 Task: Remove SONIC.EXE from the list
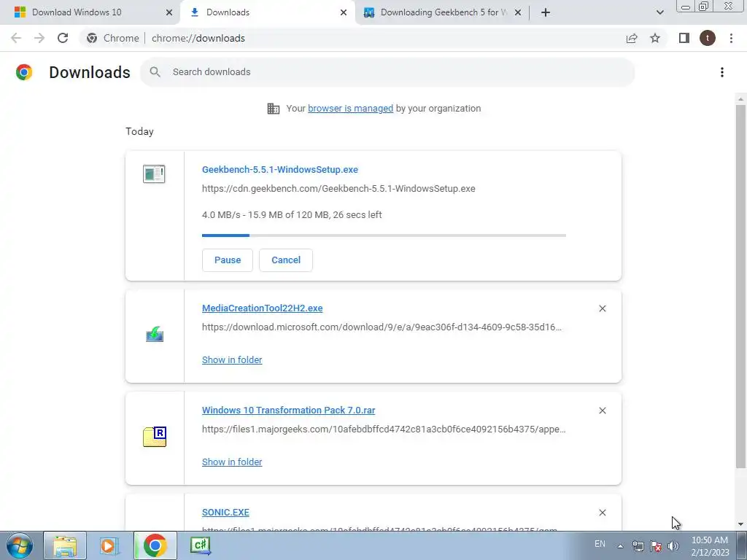pos(602,513)
